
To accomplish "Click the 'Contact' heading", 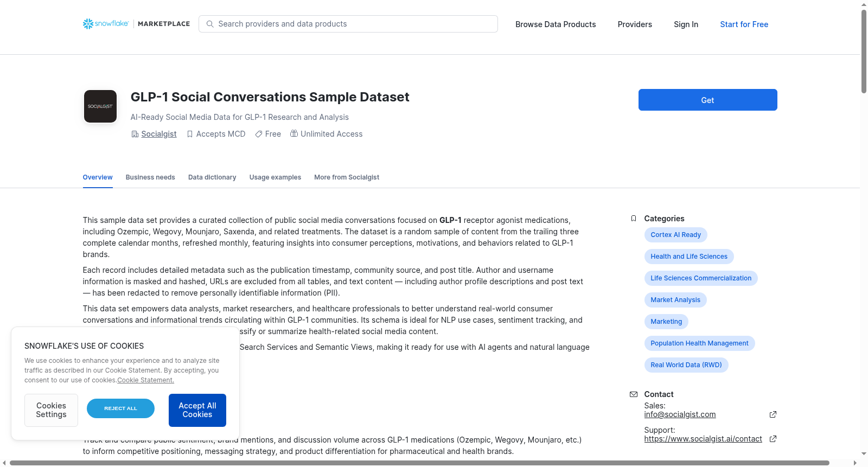I will pos(659,394).
